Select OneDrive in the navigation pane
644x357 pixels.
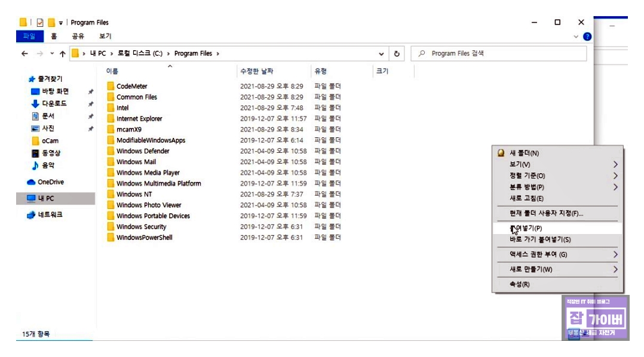[x=51, y=181]
